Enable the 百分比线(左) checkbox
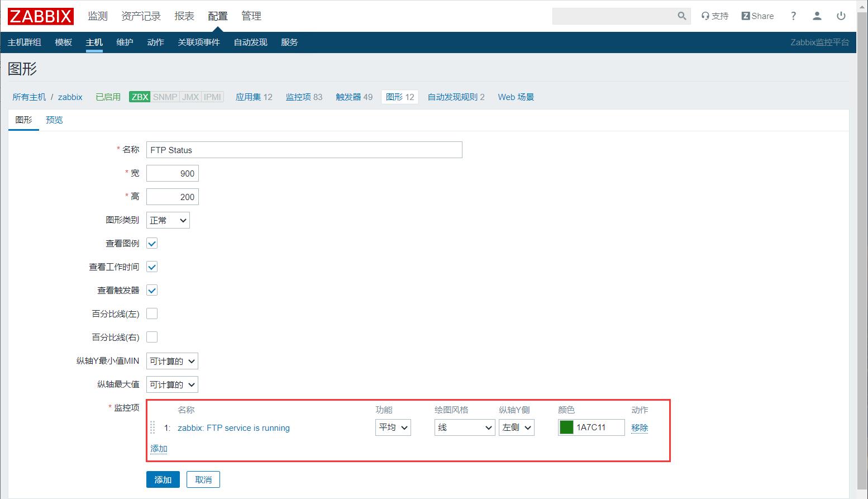868x499 pixels. [152, 313]
